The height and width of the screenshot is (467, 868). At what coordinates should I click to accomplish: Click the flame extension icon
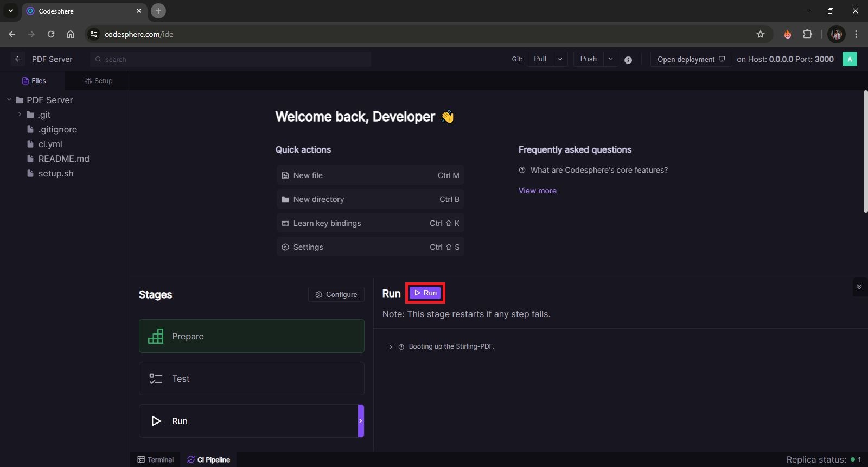click(787, 34)
